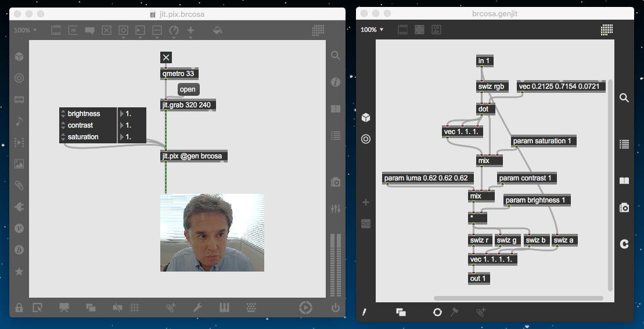Click the mixer sliders icon in right sidebar
The width and height of the screenshot is (644, 329).
click(335, 208)
